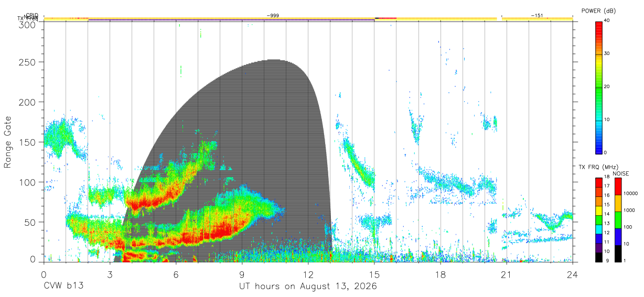This screenshot has height=297, width=644.
Task: Click the 21 tick on the UT hours axis
Action: point(507,274)
